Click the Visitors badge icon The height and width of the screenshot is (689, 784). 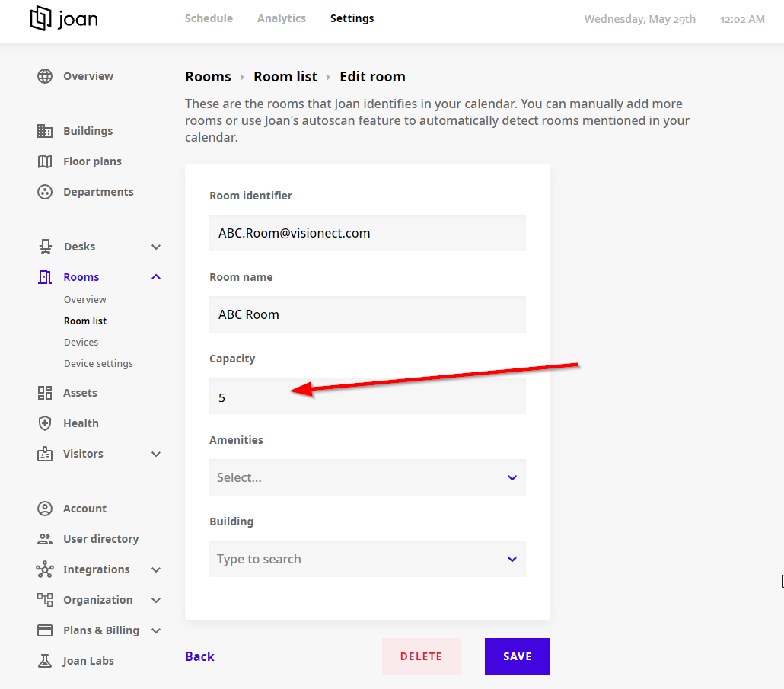pos(45,454)
